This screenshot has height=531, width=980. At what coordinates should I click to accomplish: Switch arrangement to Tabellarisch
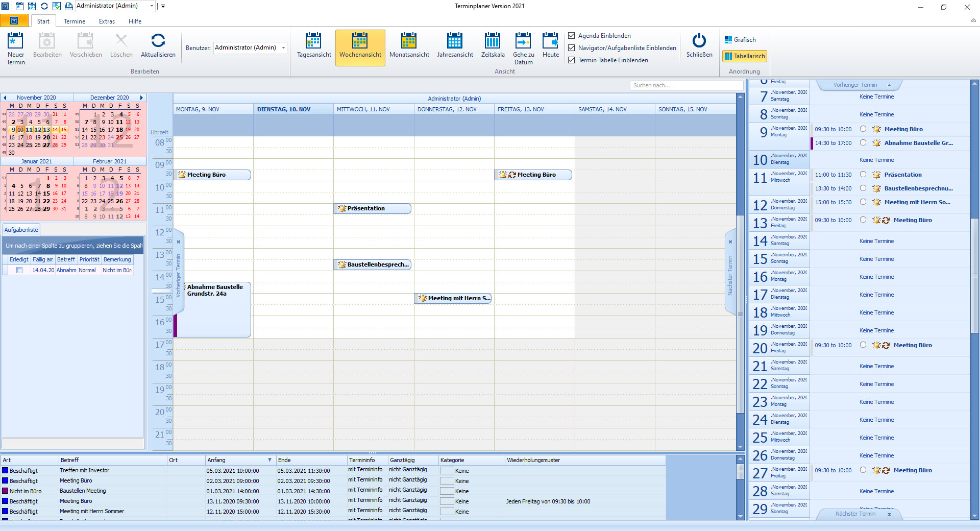pos(745,56)
